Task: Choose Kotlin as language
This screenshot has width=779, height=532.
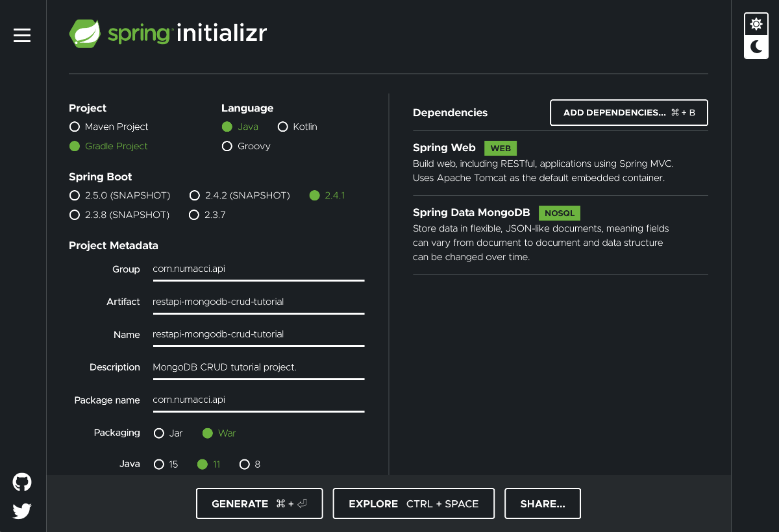Action: pos(297,127)
